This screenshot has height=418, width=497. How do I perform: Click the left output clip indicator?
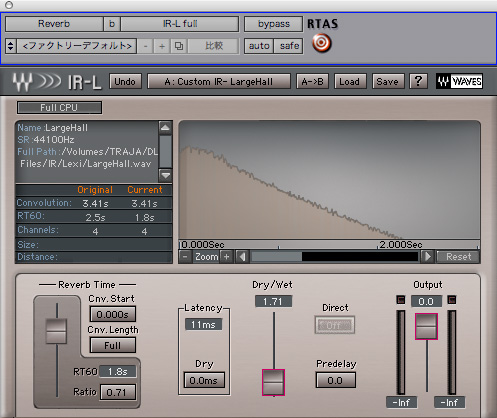click(401, 300)
